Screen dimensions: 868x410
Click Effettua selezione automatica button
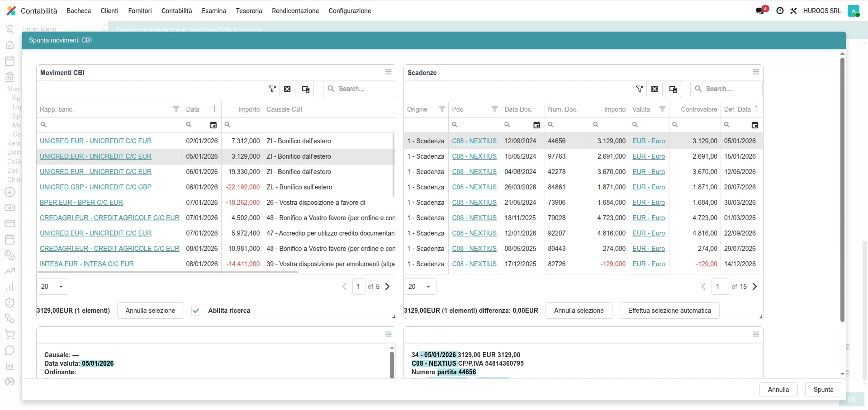tap(669, 311)
